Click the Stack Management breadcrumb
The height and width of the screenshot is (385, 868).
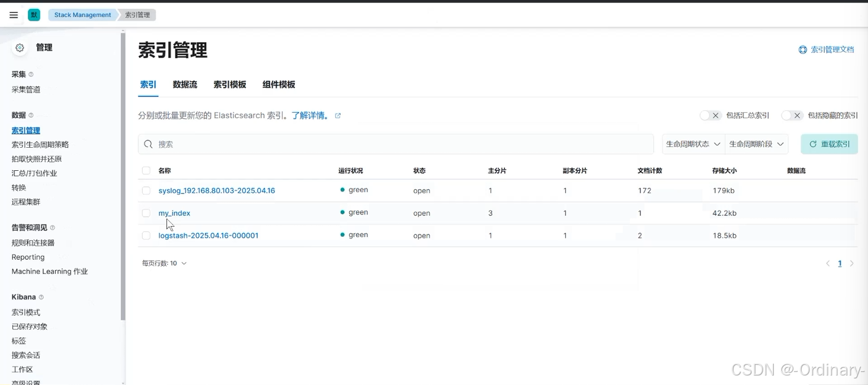pyautogui.click(x=82, y=15)
